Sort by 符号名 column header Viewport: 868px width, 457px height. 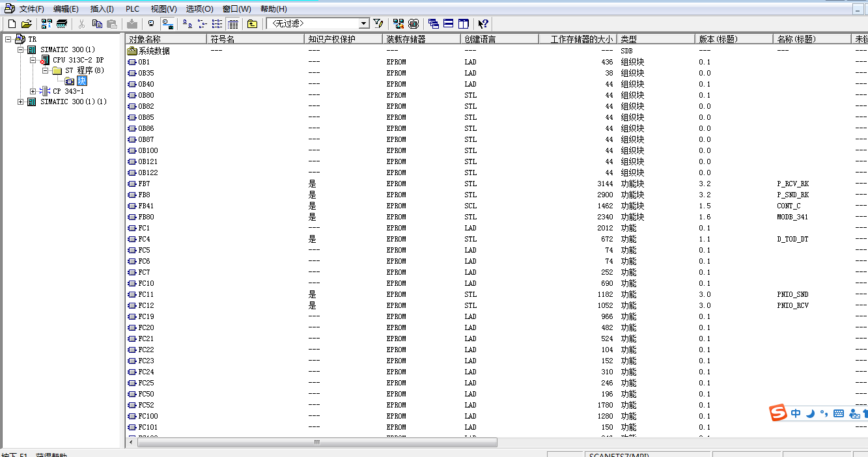(255, 39)
